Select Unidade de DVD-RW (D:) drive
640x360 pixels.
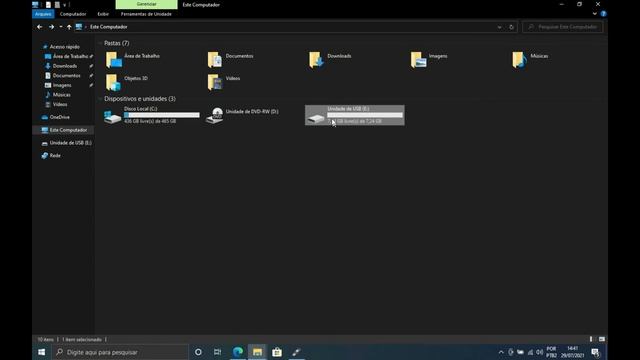pyautogui.click(x=242, y=115)
